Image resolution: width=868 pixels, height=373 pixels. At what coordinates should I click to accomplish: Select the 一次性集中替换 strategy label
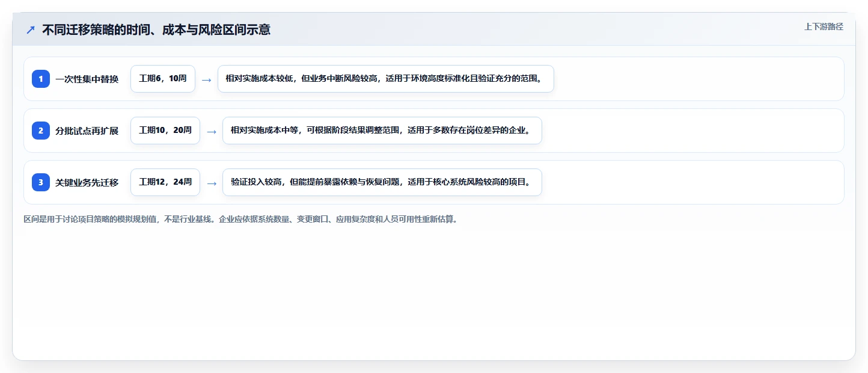coord(87,79)
